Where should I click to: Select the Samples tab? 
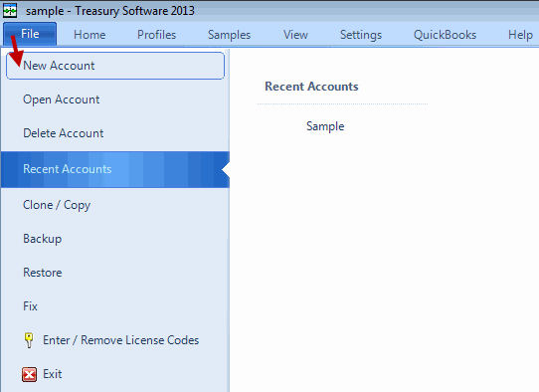[229, 35]
